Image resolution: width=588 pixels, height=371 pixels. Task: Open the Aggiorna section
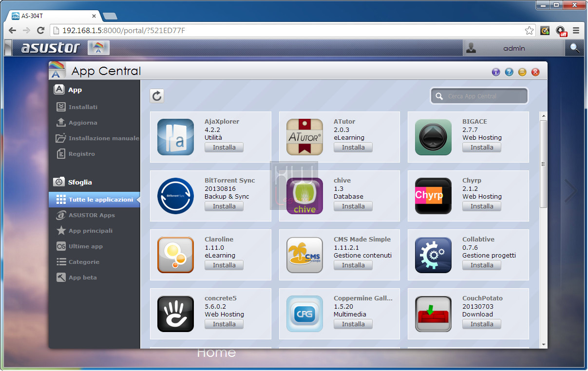[x=83, y=123]
